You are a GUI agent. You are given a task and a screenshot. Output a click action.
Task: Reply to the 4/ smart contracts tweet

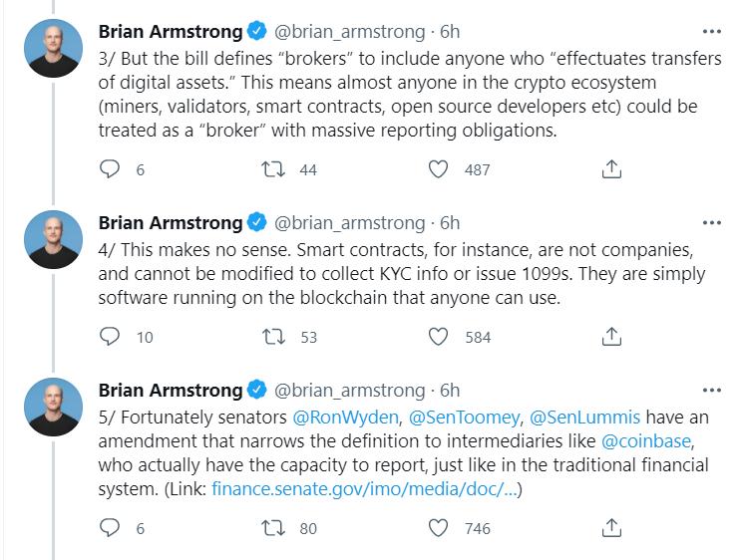[110, 337]
